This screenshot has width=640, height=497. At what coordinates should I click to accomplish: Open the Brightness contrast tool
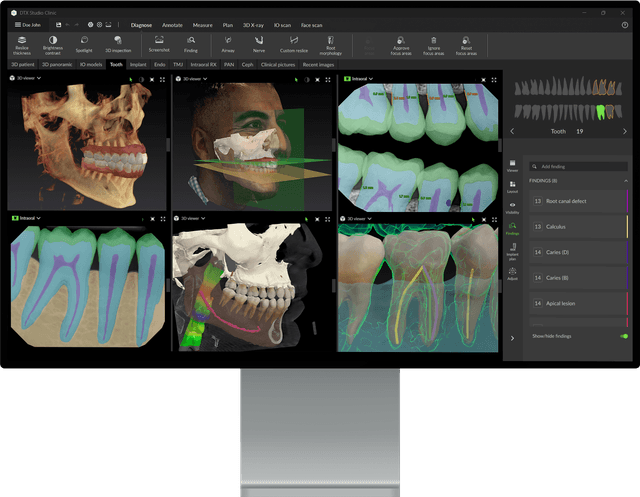53,45
